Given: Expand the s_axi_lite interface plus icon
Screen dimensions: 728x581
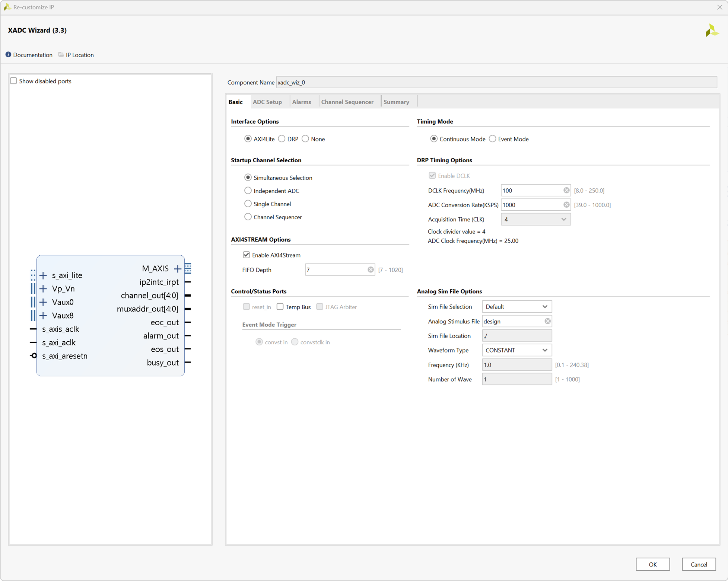Looking at the screenshot, I should 43,275.
